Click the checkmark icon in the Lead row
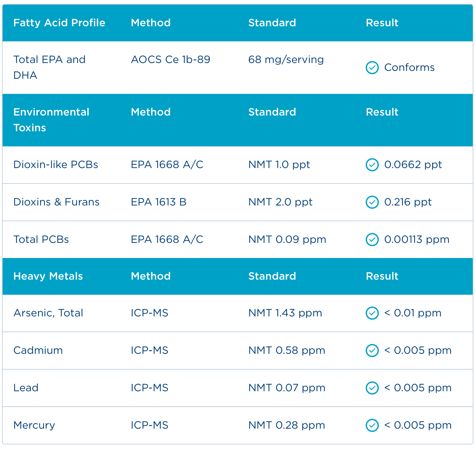The image size is (476, 449). [372, 388]
